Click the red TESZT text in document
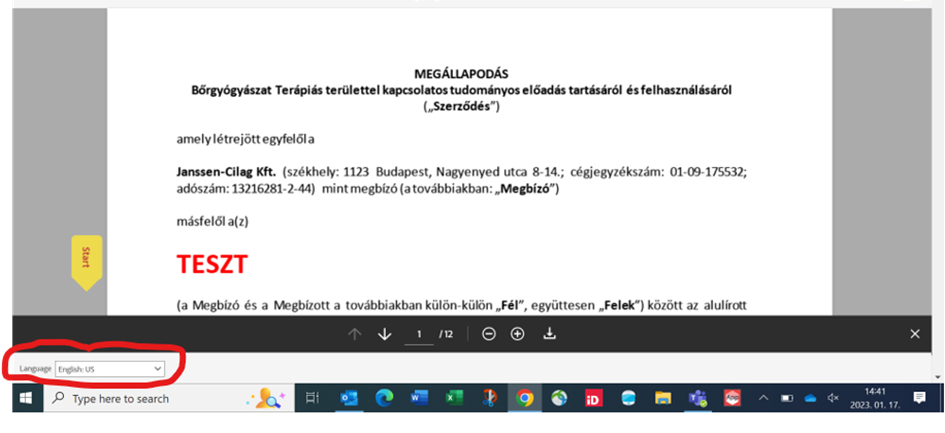Screen dimensions: 945x433 [212, 265]
